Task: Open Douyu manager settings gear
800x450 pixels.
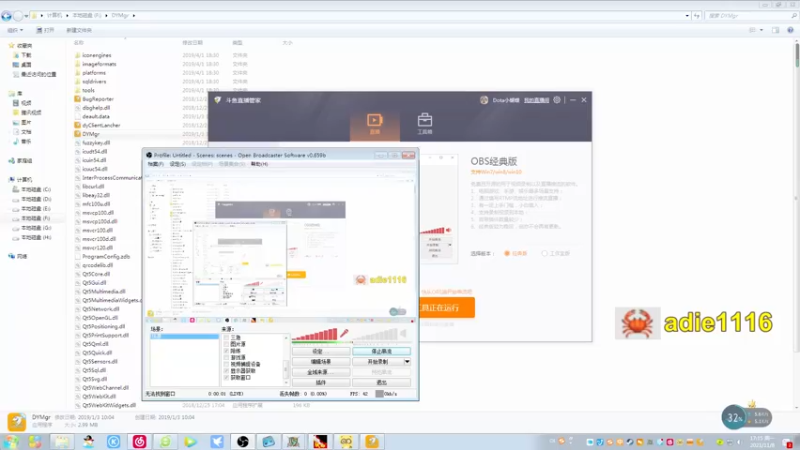Action: point(557,100)
